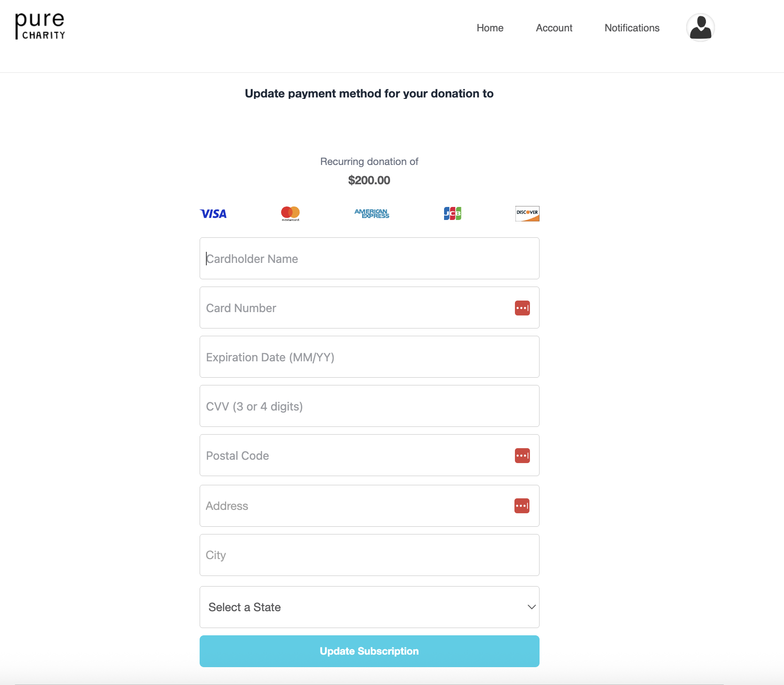Click the Mastercard logo
The image size is (784, 685).
tap(290, 213)
